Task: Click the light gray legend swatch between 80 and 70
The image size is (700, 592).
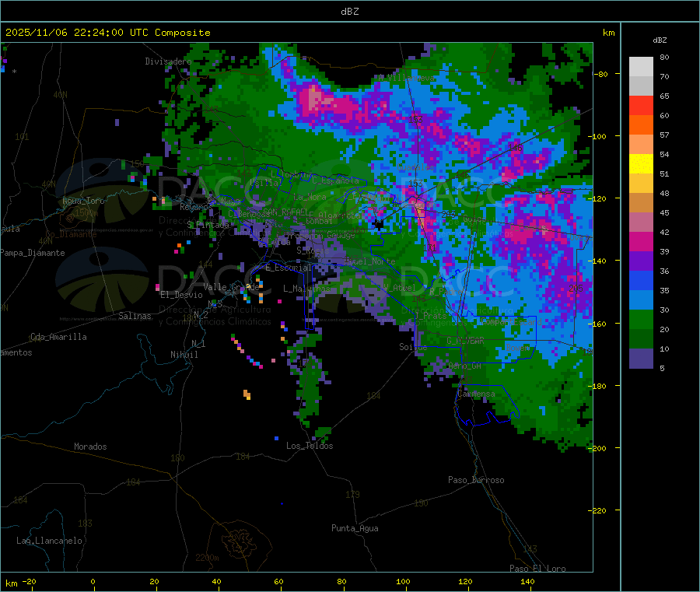Action: click(641, 67)
